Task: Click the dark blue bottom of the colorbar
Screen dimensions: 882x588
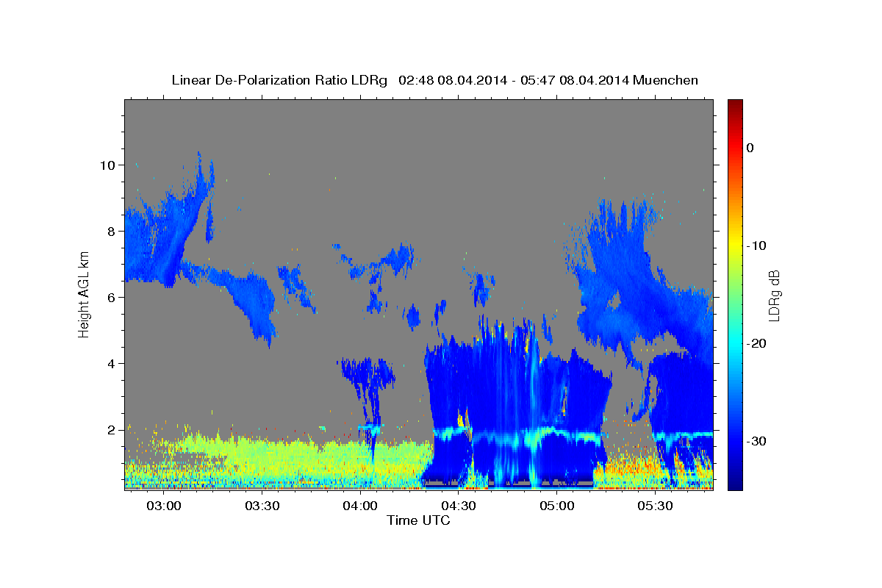Action: [x=735, y=481]
